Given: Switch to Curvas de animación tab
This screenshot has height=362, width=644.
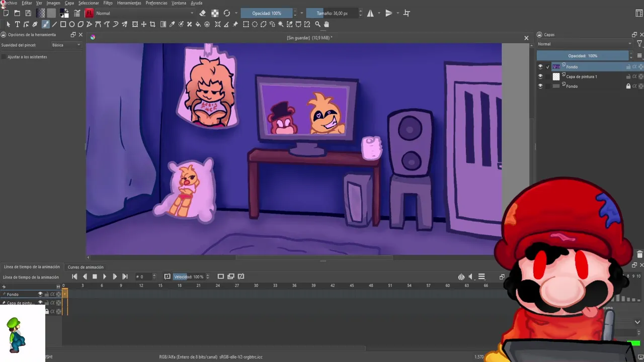Looking at the screenshot, I should point(86,267).
